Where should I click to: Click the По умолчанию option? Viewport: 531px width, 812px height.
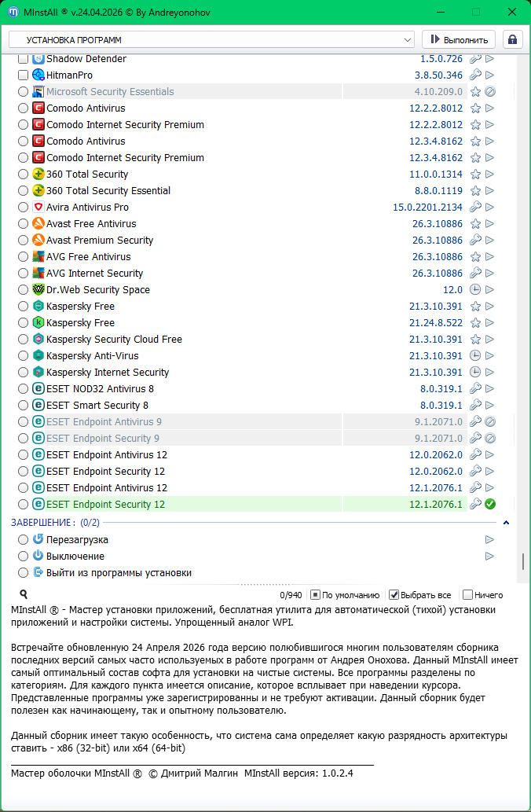click(x=315, y=595)
